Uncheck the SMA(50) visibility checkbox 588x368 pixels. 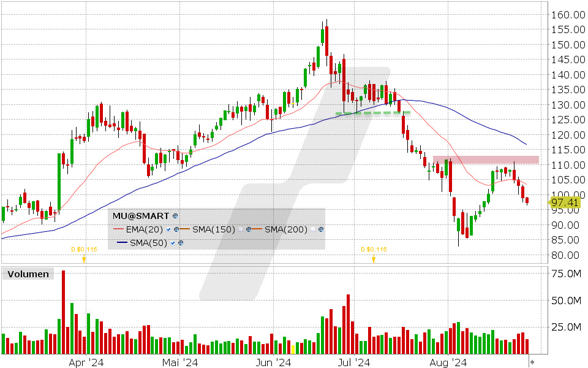[173, 243]
